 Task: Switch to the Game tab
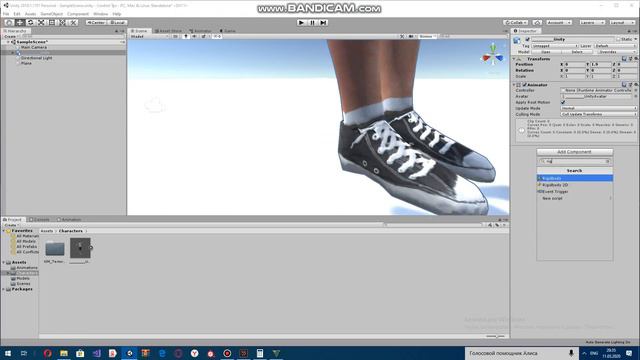point(228,31)
